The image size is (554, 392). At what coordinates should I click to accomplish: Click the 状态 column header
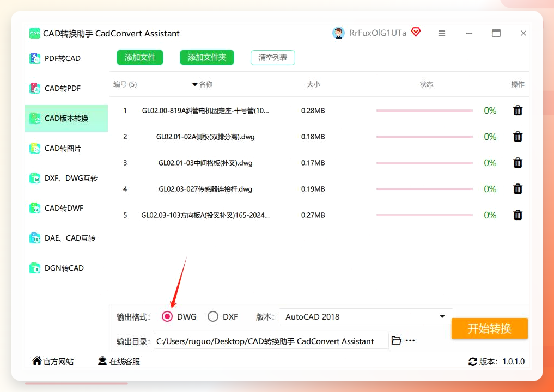coord(427,84)
